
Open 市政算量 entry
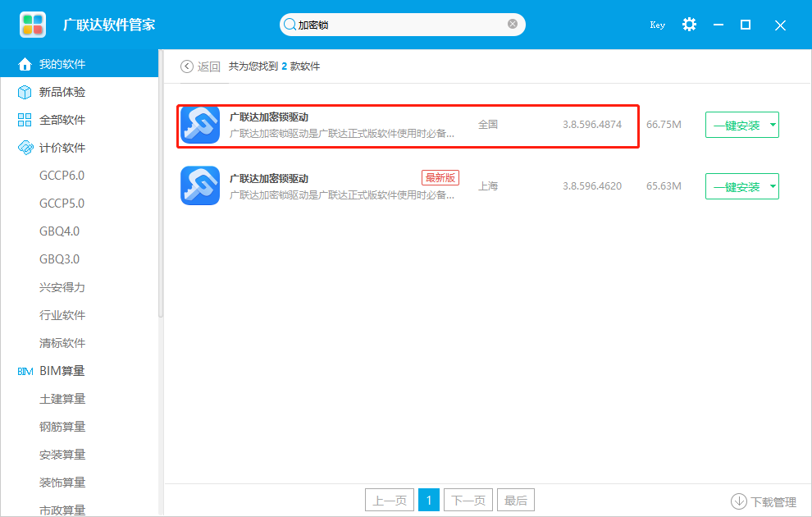pos(62,510)
